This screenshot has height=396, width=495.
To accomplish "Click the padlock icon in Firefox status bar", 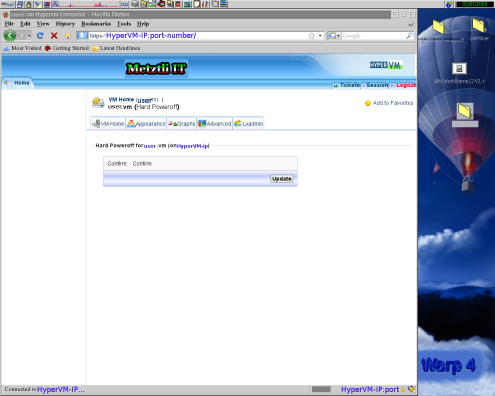I will tap(403, 389).
